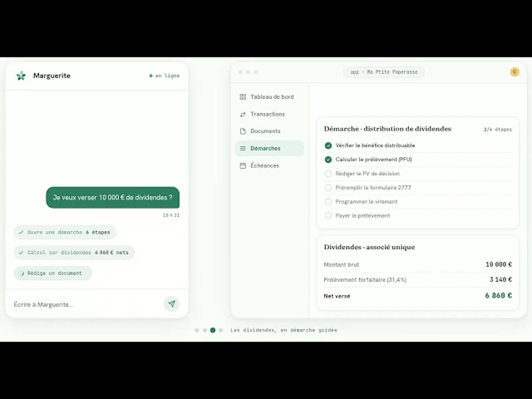Viewport: 532px width, 399px height.
Task: Toggle Calculer le prélèvement (PFU) step checkbox
Action: 328,159
